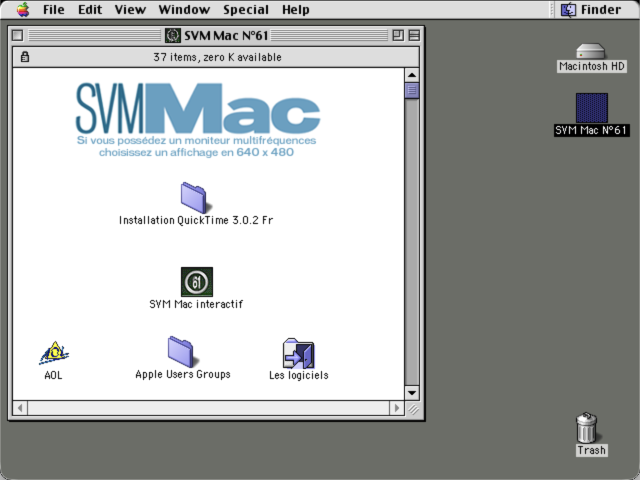Click the lock icon in window header
640x480 pixels.
point(25,57)
